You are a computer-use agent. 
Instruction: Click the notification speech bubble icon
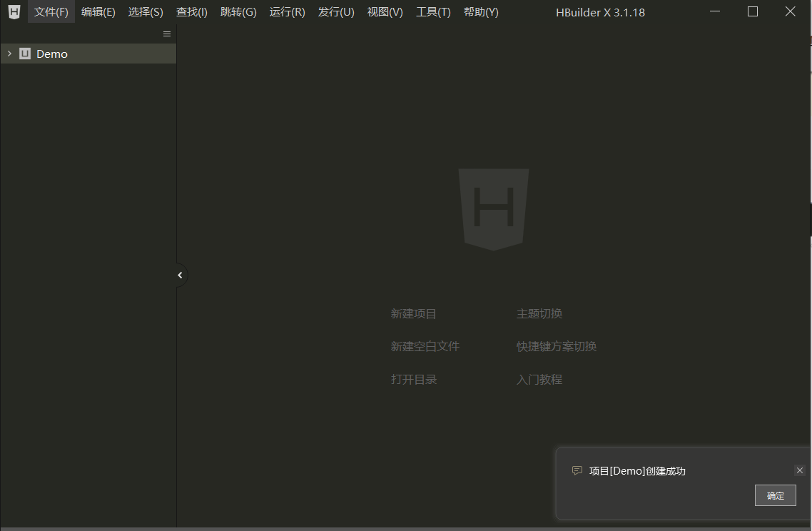(577, 470)
